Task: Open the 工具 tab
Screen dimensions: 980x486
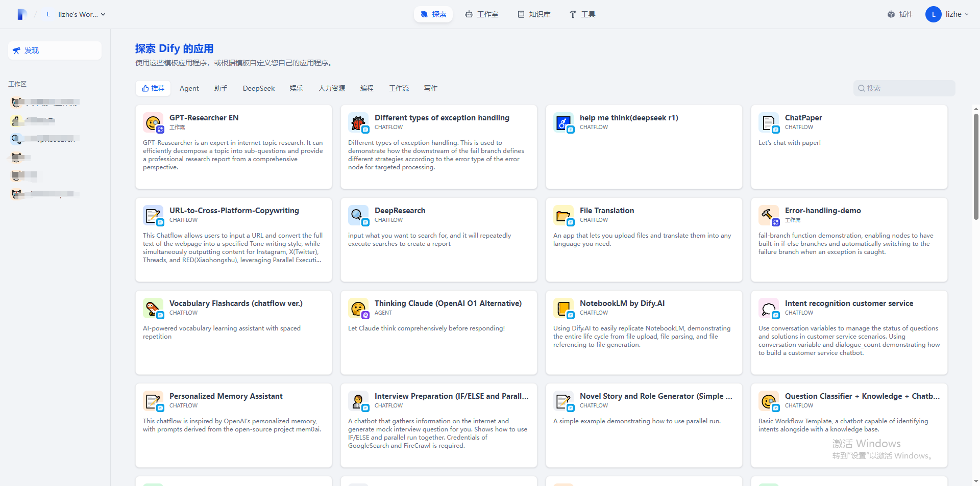Action: (582, 14)
